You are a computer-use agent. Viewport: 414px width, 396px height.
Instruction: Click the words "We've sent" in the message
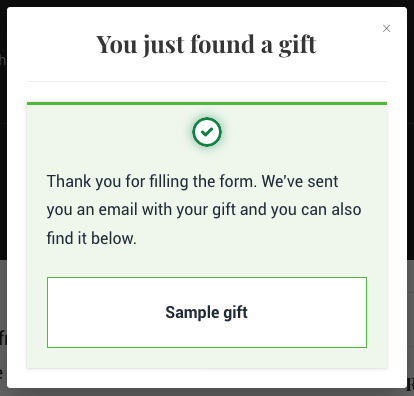(x=300, y=182)
